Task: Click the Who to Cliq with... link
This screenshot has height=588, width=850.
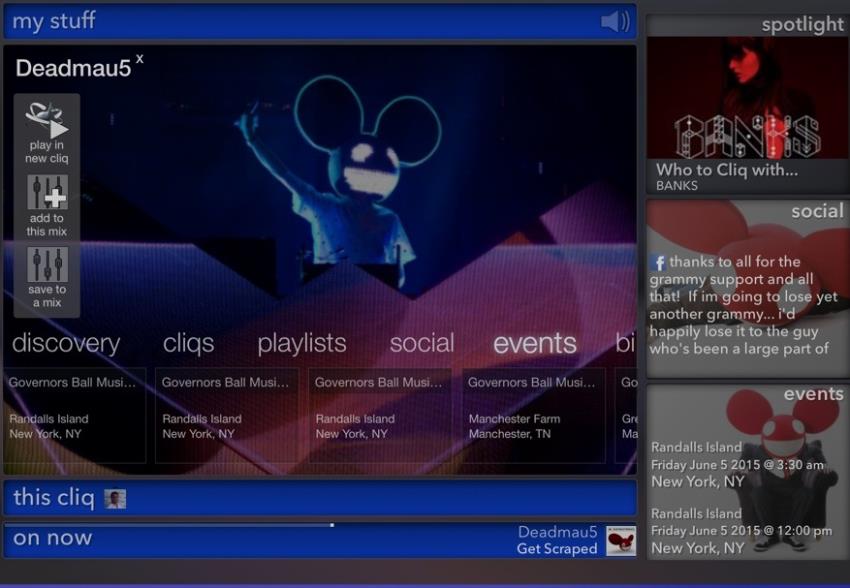Action: 727,170
